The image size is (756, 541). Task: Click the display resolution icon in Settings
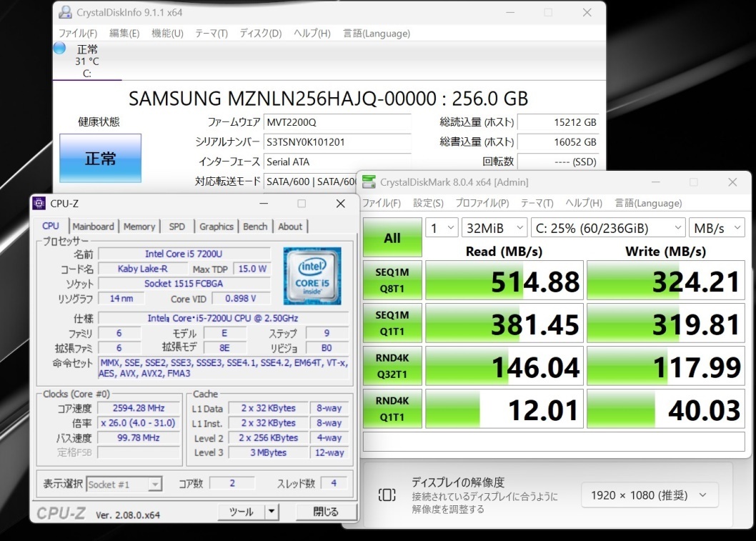pyautogui.click(x=387, y=495)
